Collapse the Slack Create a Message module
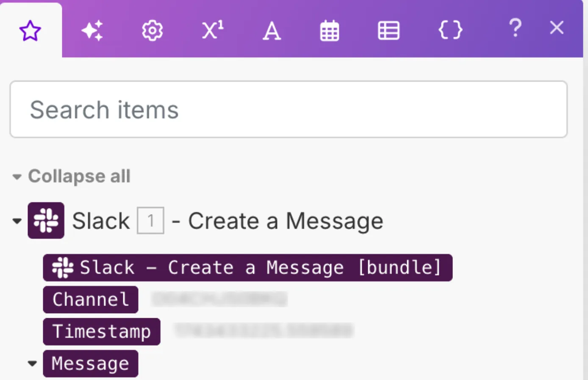The width and height of the screenshot is (588, 380). click(17, 221)
